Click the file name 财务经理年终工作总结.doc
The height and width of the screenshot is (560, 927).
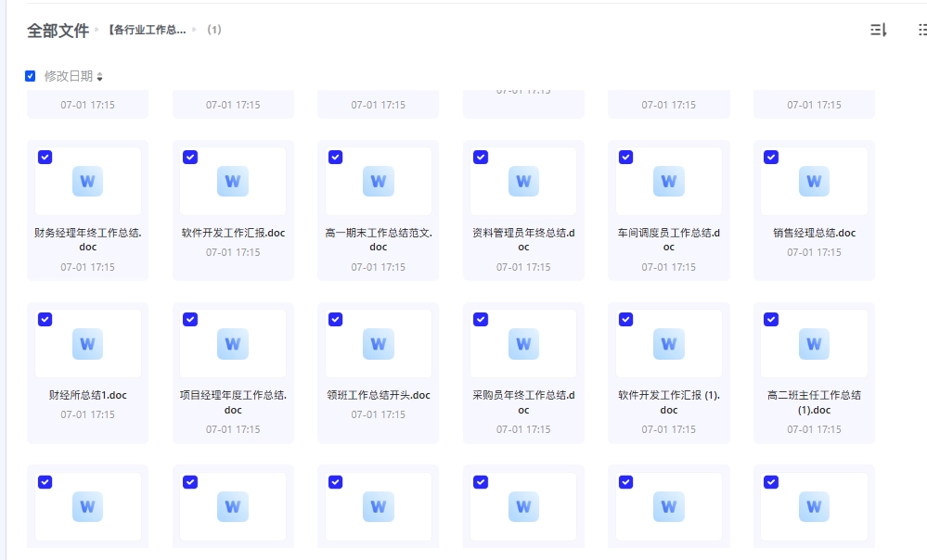click(x=87, y=240)
